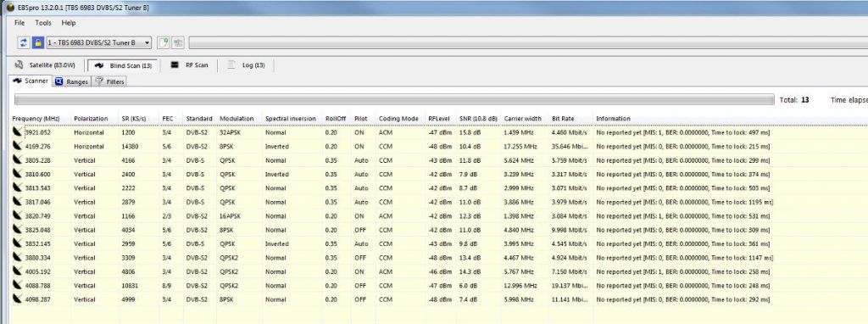Viewport: 868px width, 324px height.
Task: Open the TBS 6983 tuner dropdown
Action: point(98,42)
